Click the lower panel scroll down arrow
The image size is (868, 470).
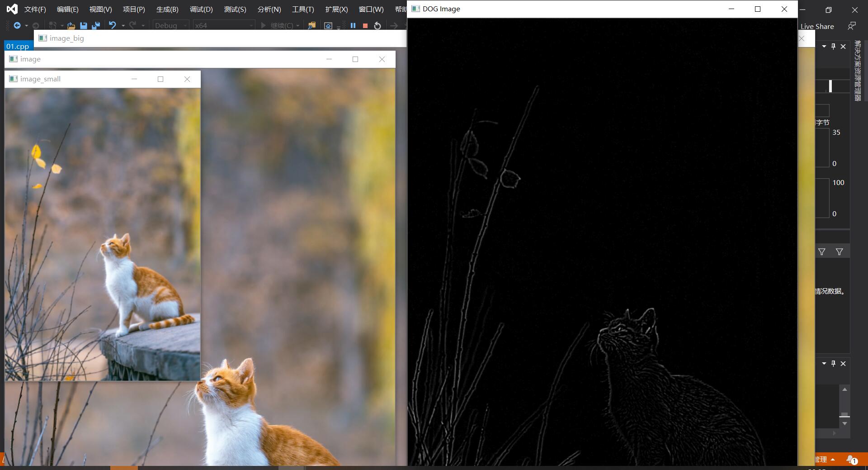tap(844, 423)
